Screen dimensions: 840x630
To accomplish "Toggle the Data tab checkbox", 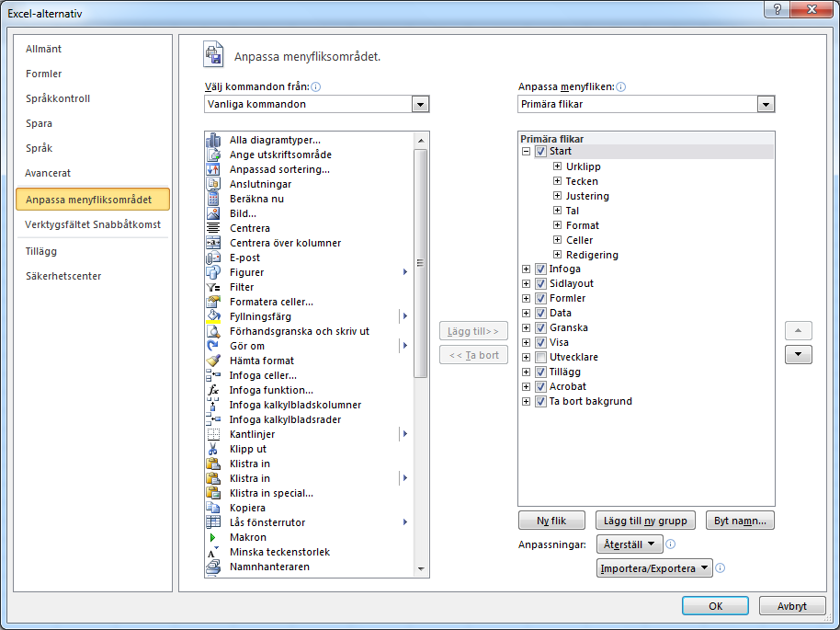I will click(540, 313).
